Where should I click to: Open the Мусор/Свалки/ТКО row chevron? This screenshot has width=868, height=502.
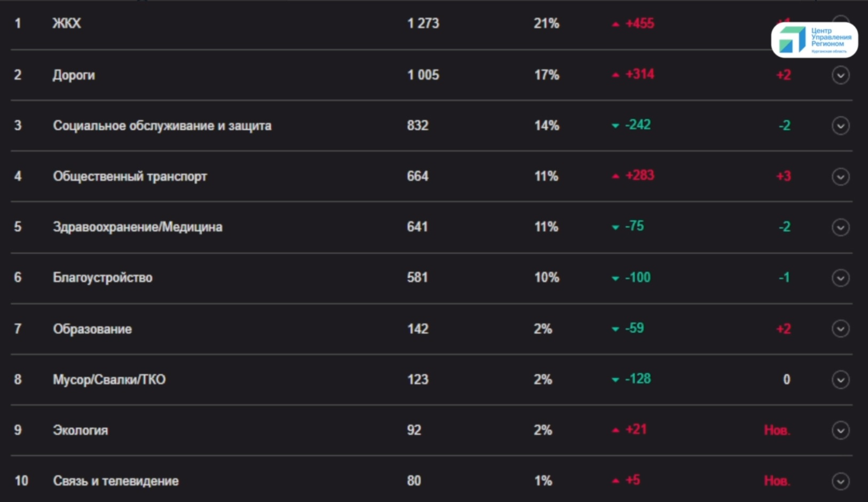coord(841,380)
